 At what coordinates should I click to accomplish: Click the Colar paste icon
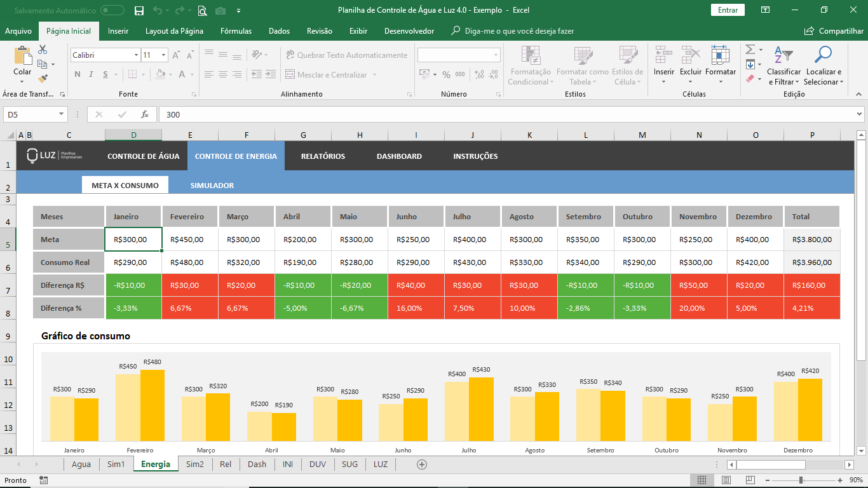click(22, 56)
